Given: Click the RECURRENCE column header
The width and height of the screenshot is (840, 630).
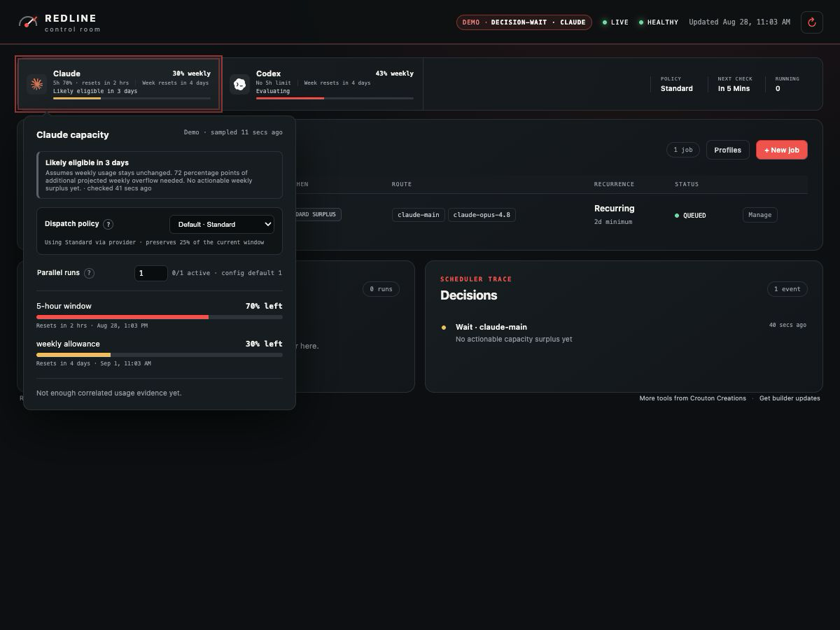Looking at the screenshot, I should pyautogui.click(x=614, y=184).
